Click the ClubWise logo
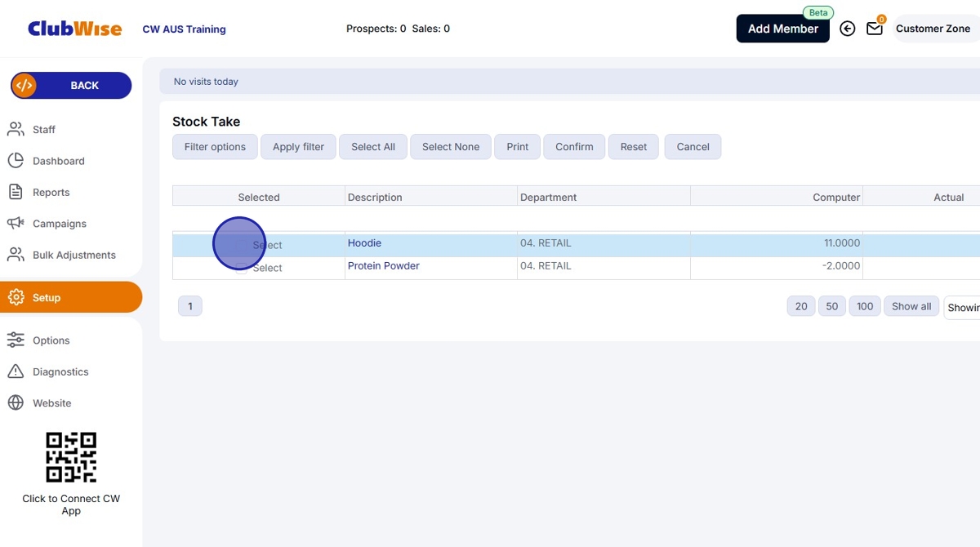Viewport: 980px width, 547px height. click(74, 29)
